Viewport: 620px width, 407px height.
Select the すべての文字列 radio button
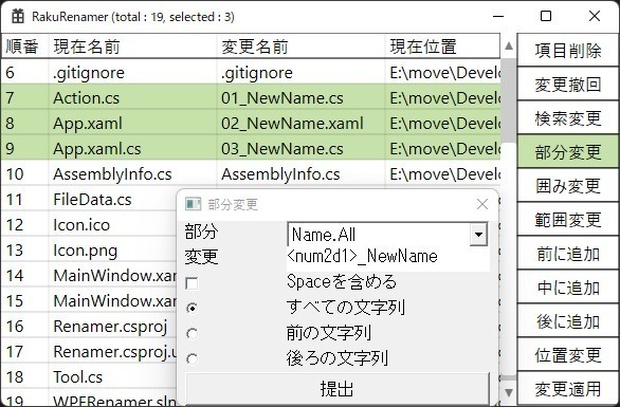coord(192,308)
